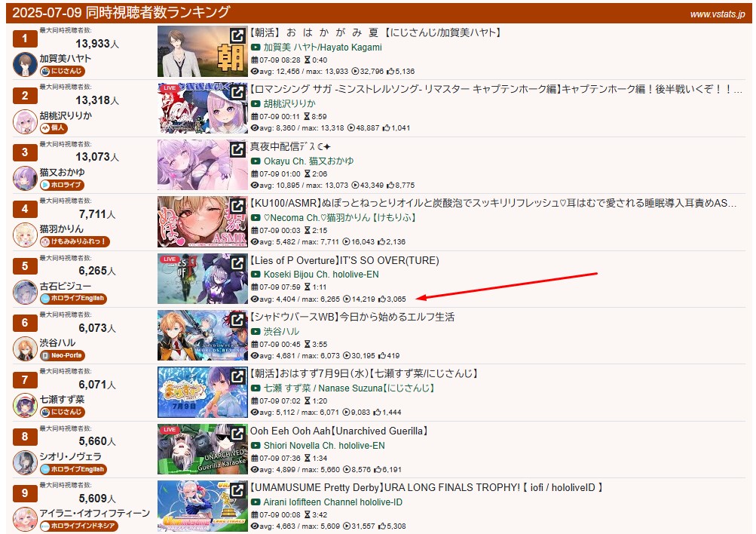Click YouTube icon beside Koseki Bijou Ch.
Screen dimensions: 756x534
pyautogui.click(x=256, y=275)
